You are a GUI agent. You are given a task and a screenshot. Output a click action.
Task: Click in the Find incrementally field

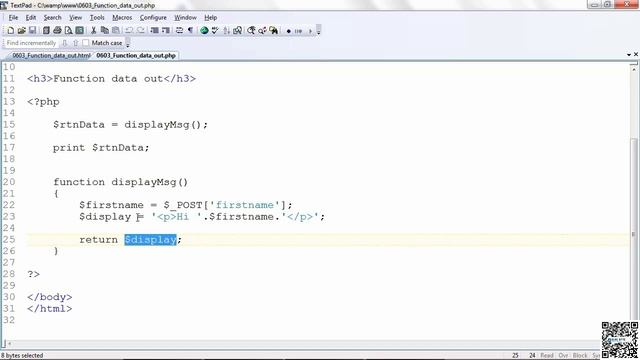(x=31, y=43)
